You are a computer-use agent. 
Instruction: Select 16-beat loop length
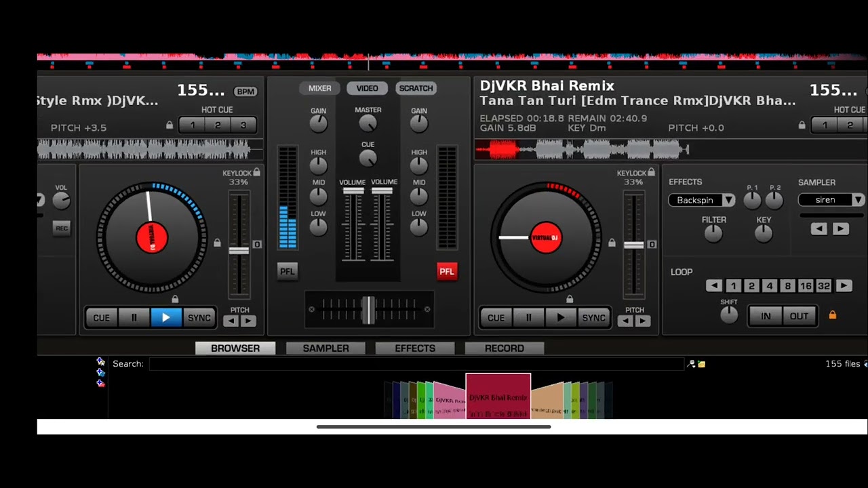[x=806, y=286]
